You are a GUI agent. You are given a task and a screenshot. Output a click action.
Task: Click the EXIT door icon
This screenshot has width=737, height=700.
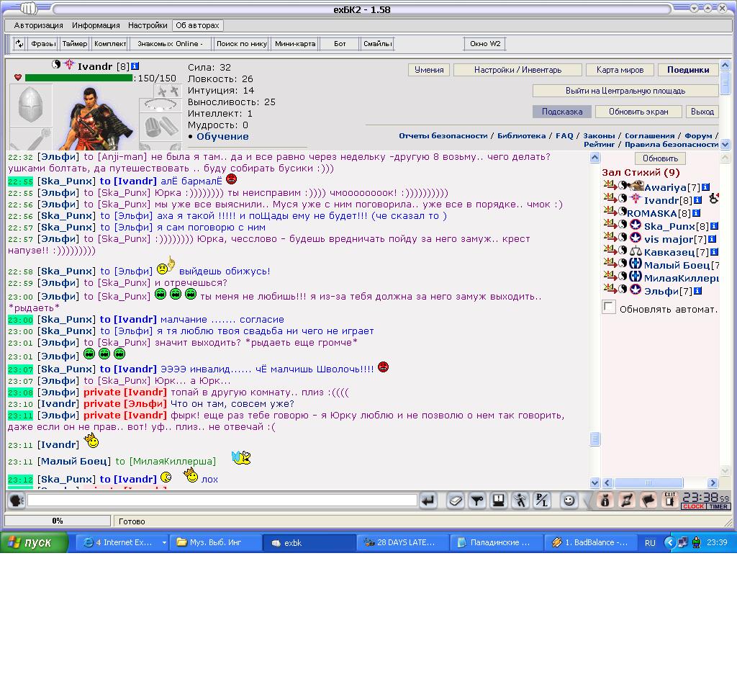pos(670,501)
